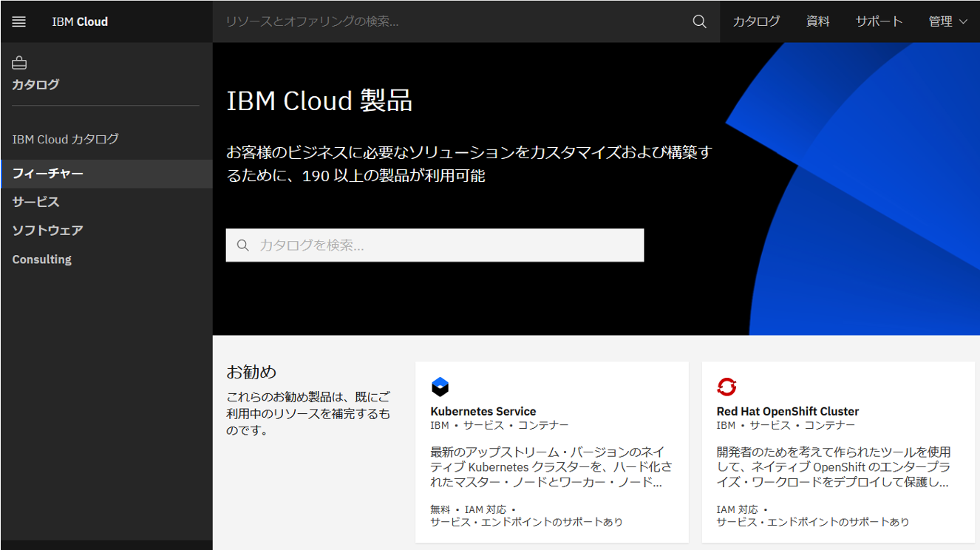This screenshot has height=550, width=980.
Task: Click the catalog briefcase icon in sidebar
Action: click(19, 63)
